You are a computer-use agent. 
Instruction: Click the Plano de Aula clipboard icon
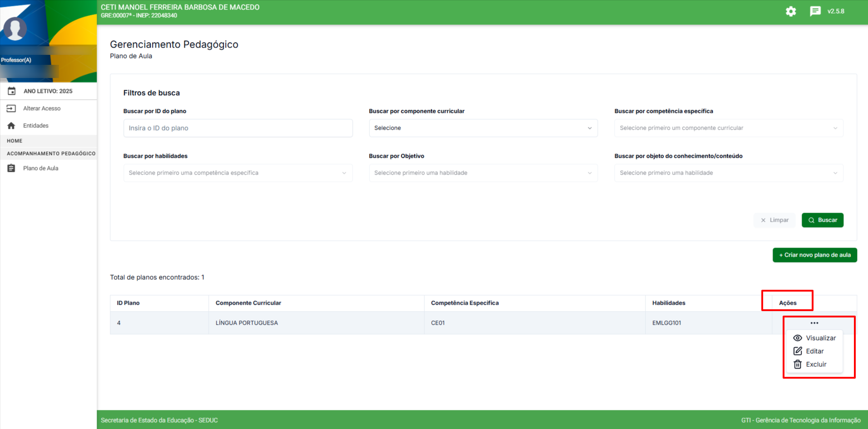pyautogui.click(x=11, y=168)
